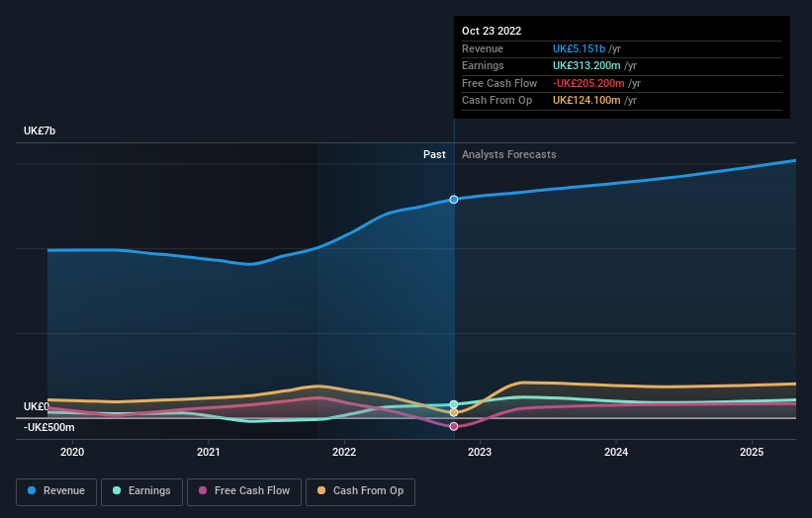Click the 2022 x-axis label

[344, 452]
